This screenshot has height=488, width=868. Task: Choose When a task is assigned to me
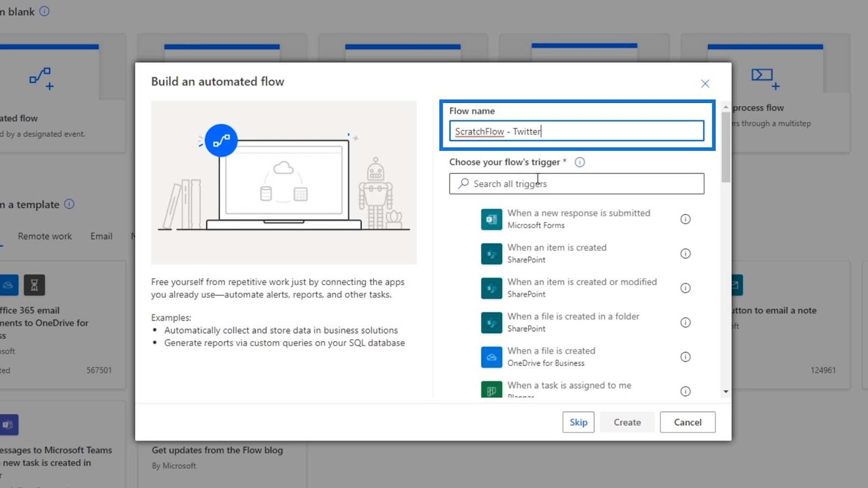pyautogui.click(x=570, y=386)
